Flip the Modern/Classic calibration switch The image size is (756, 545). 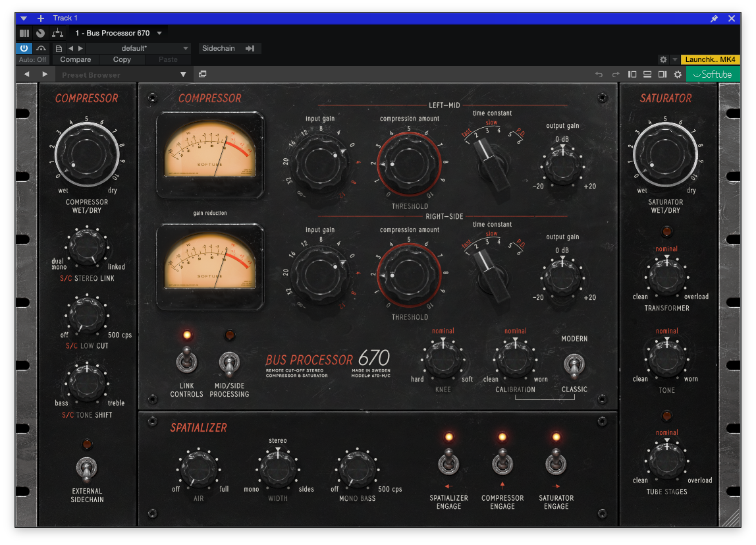tap(574, 366)
